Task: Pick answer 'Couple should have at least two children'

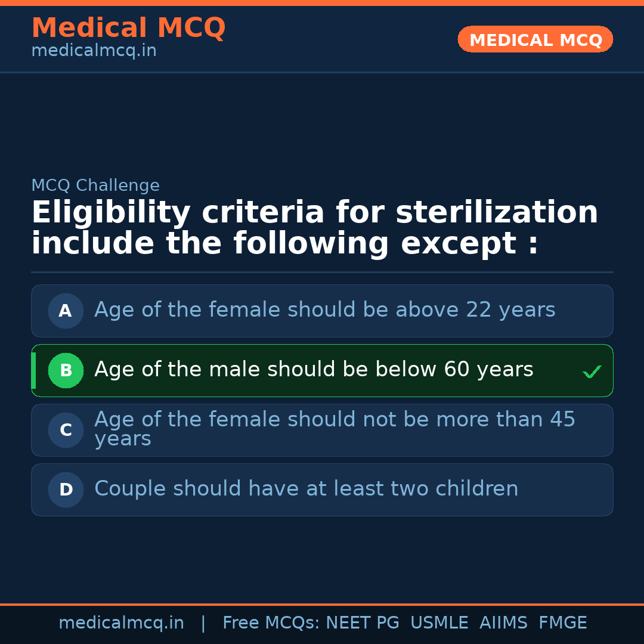Action: 306,489
